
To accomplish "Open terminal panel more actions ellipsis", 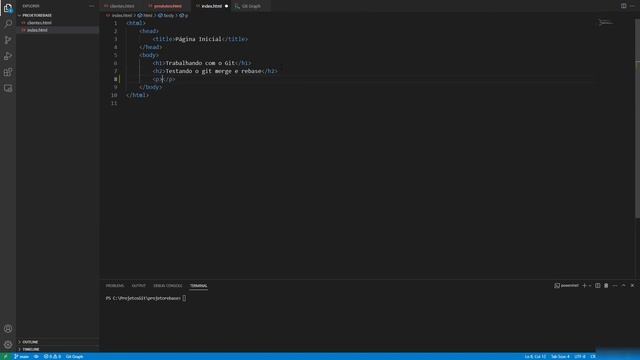I will (615, 286).
